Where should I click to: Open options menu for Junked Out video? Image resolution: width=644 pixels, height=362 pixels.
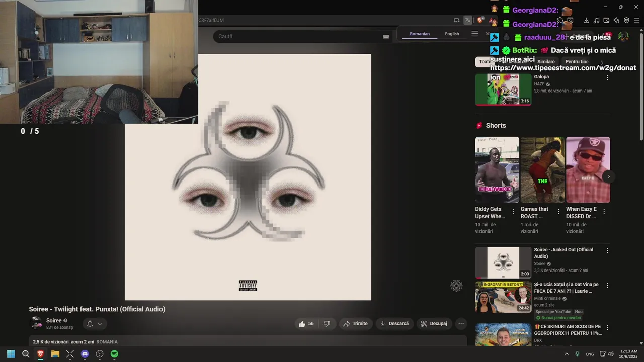(607, 250)
